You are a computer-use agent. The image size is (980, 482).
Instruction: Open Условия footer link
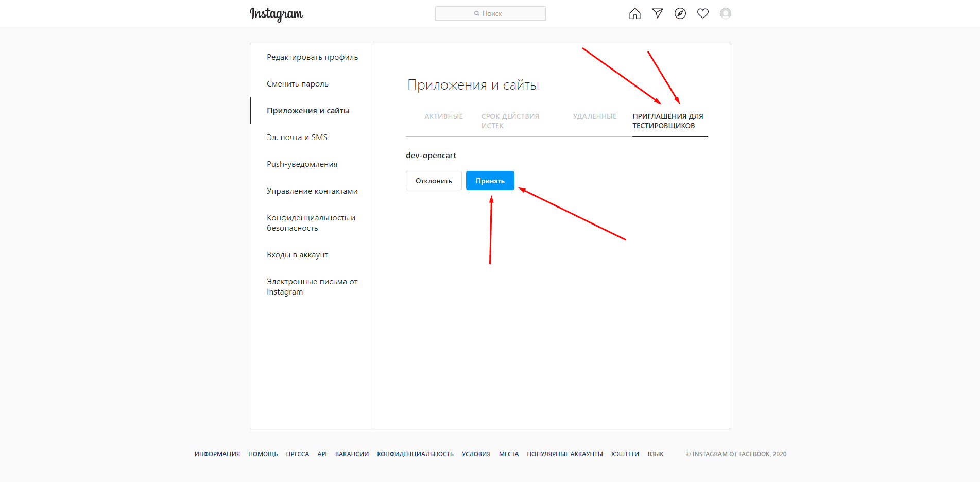[476, 454]
